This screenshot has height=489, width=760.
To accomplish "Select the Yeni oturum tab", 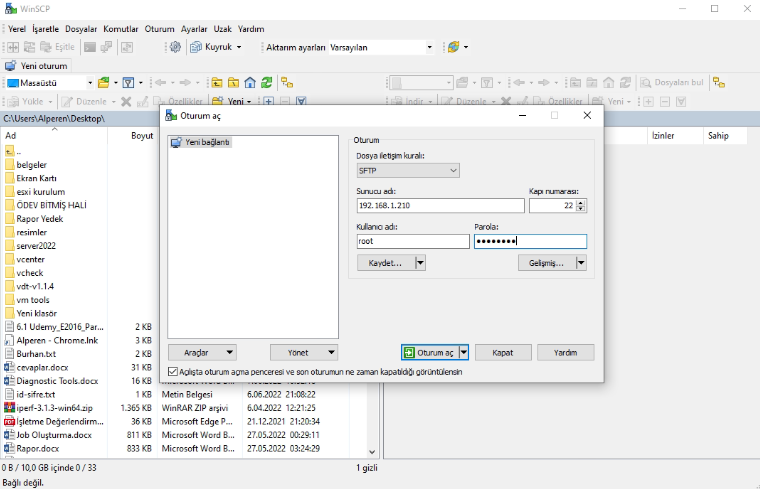I will 36,66.
